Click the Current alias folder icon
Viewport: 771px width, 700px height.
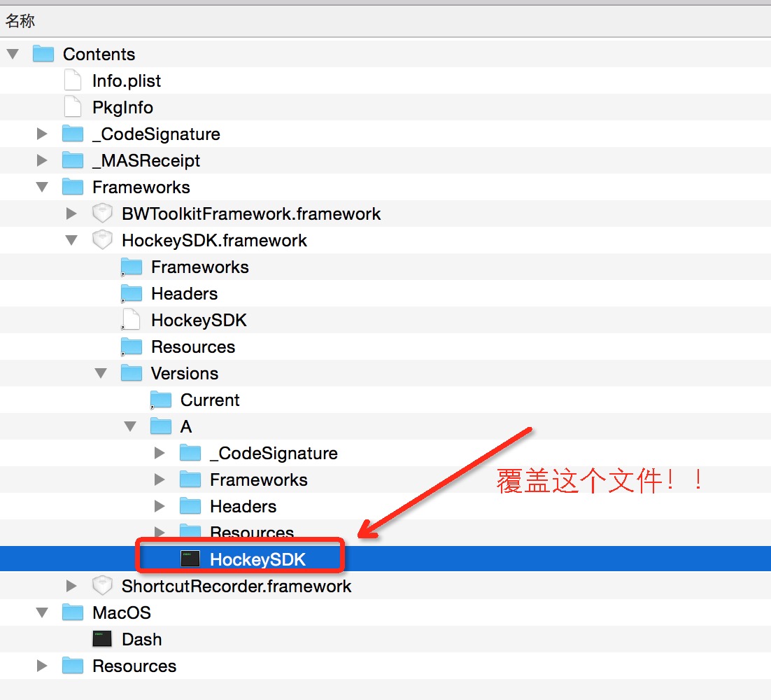(x=161, y=400)
